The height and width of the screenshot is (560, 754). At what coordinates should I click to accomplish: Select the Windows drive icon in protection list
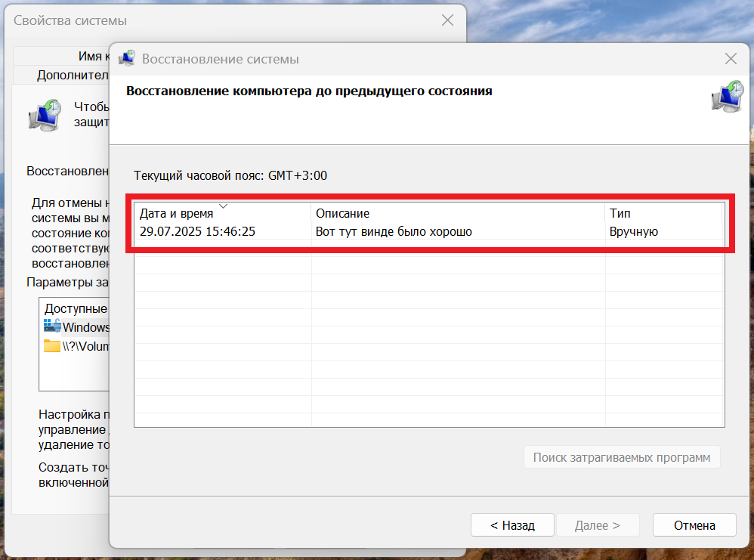point(52,326)
